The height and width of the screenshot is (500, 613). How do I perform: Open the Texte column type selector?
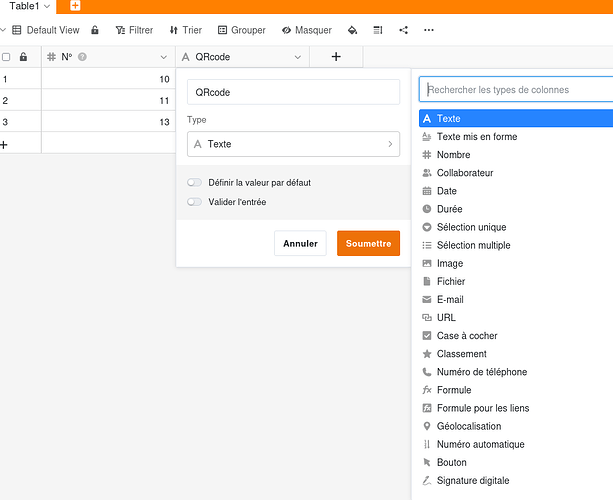click(293, 144)
